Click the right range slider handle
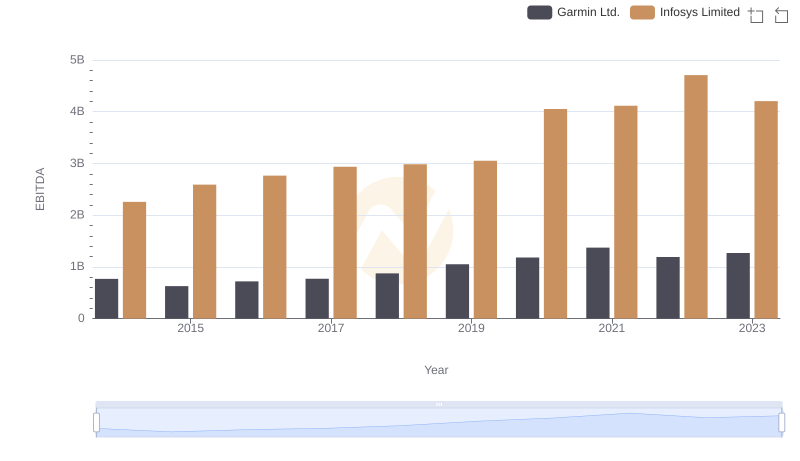Viewport: 800px width, 461px height. click(782, 423)
